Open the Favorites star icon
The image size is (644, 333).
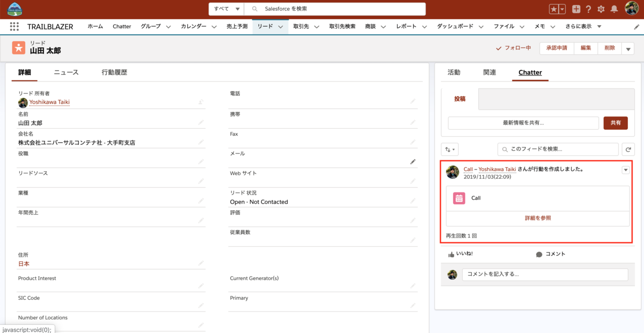tap(554, 9)
